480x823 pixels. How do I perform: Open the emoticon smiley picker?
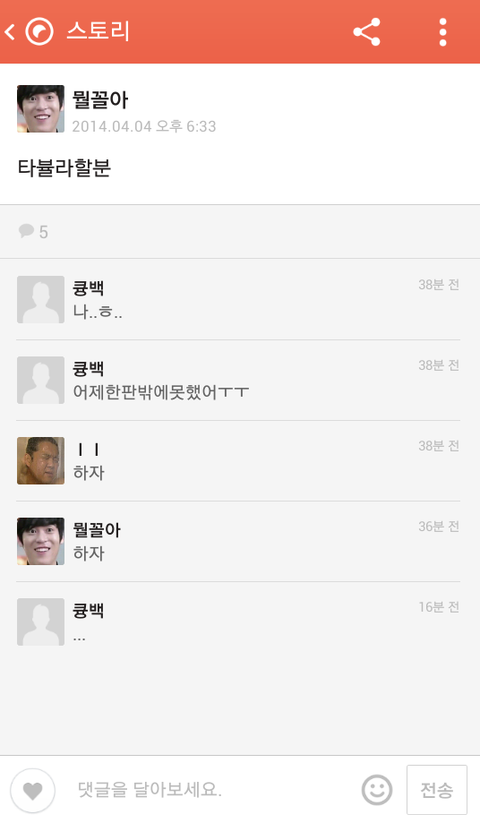coord(377,789)
